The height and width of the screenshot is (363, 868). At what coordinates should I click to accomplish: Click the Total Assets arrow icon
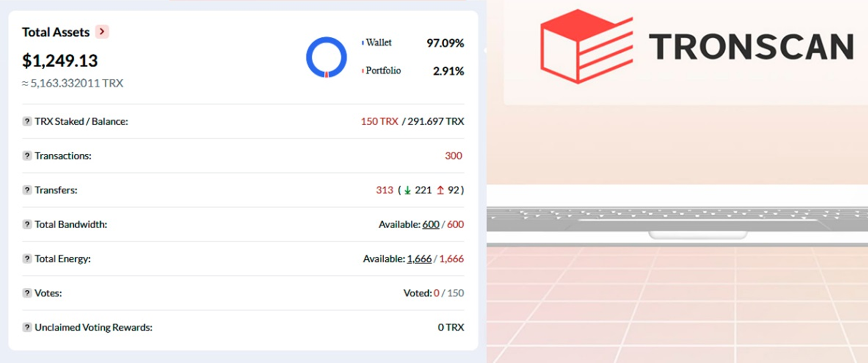[102, 32]
